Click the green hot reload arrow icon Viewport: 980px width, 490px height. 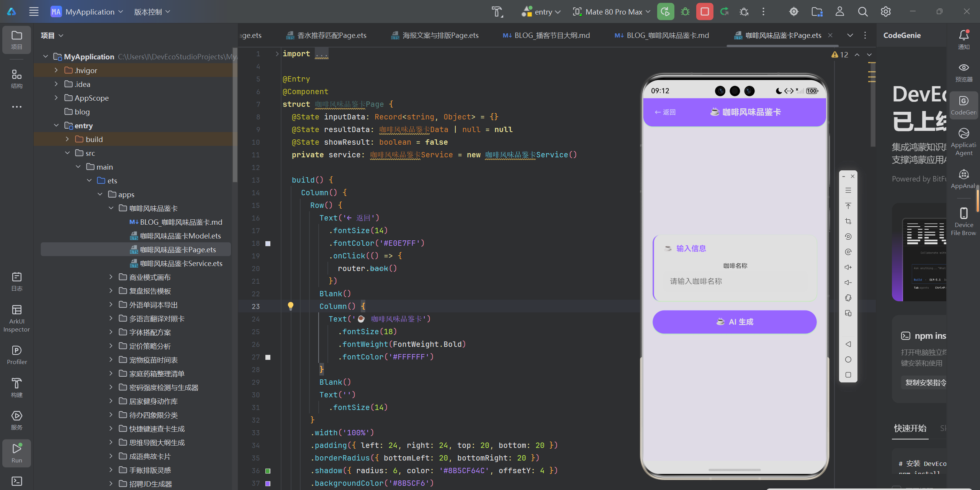click(724, 12)
